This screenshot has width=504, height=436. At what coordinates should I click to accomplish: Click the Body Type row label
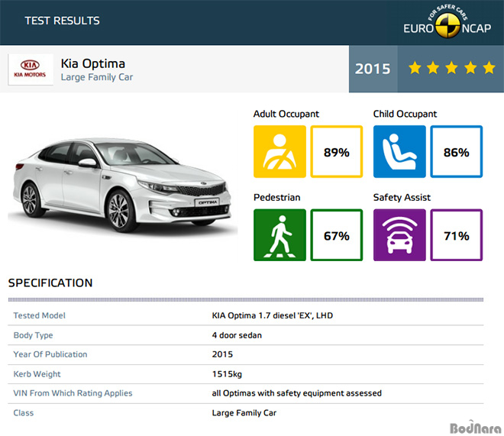(33, 335)
